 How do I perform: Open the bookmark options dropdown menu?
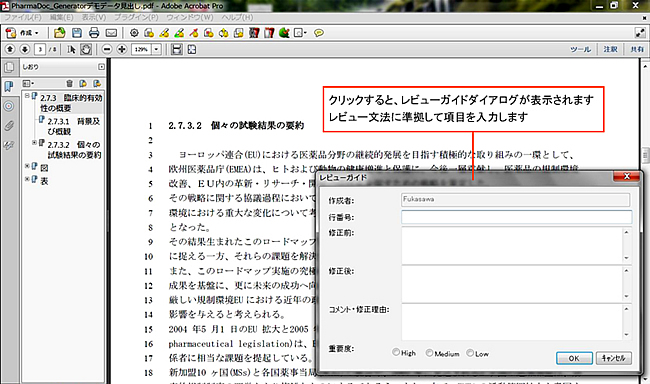pos(29,83)
